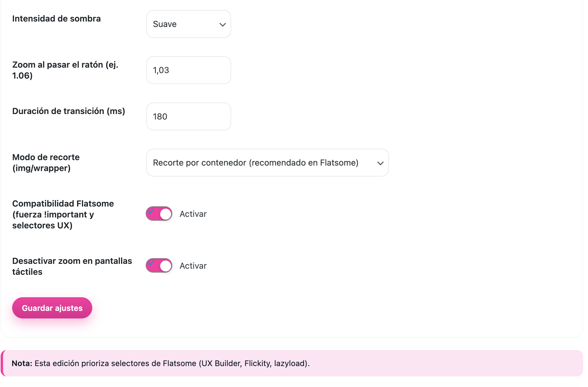Click the pink Nota notice about Flatsome selectors
The image size is (588, 387).
(x=292, y=363)
